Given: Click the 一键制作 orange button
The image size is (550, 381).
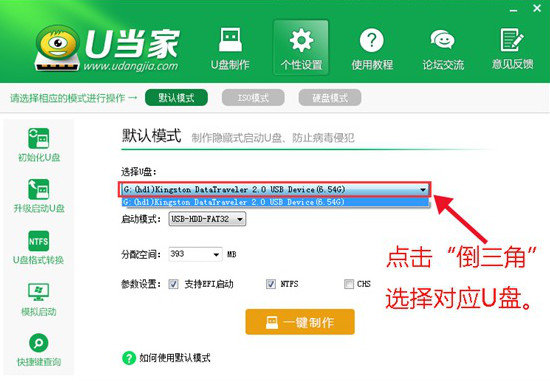Looking at the screenshot, I should pyautogui.click(x=300, y=322).
